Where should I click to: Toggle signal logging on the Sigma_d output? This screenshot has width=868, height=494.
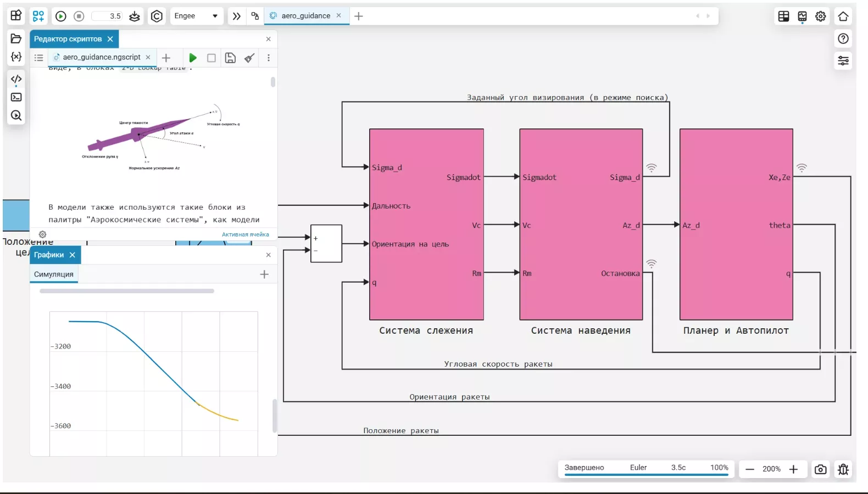tap(651, 167)
